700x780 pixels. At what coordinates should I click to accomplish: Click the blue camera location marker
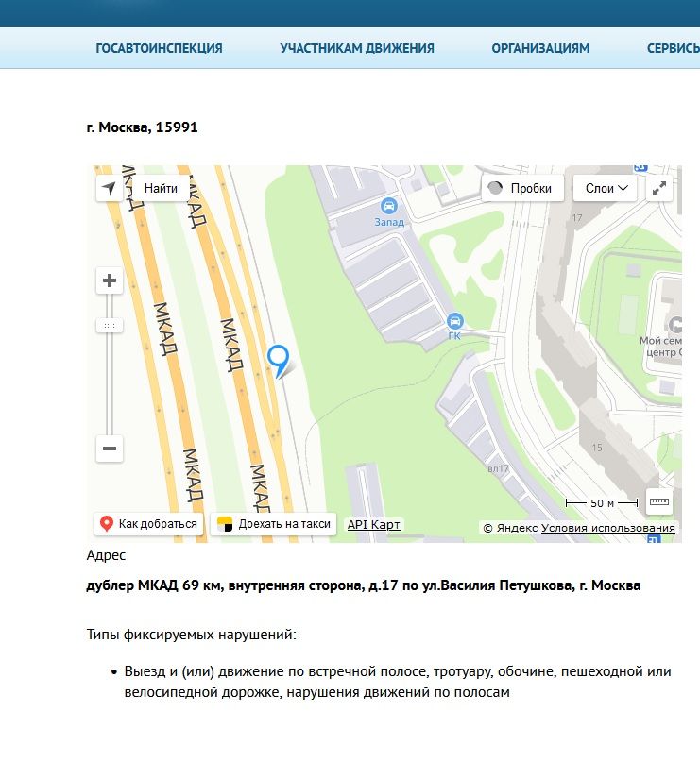279,359
